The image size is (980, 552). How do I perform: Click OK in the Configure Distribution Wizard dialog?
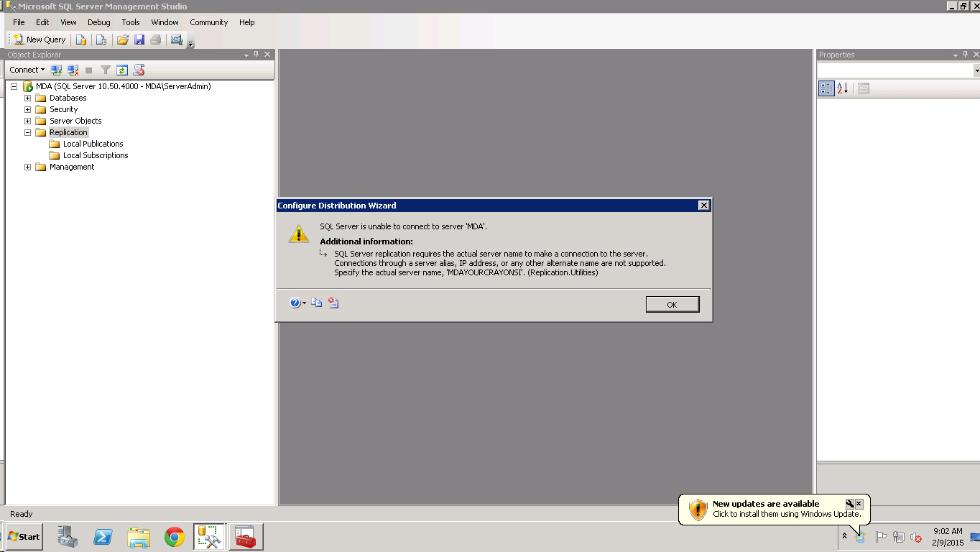point(672,304)
